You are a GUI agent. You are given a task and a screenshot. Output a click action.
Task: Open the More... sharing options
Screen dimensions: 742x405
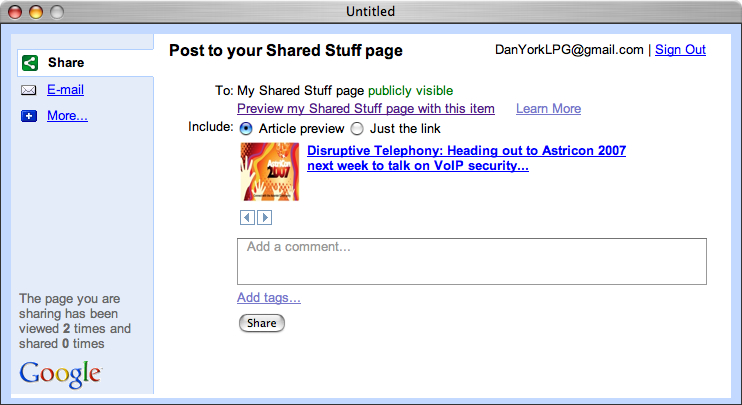pyautogui.click(x=67, y=116)
